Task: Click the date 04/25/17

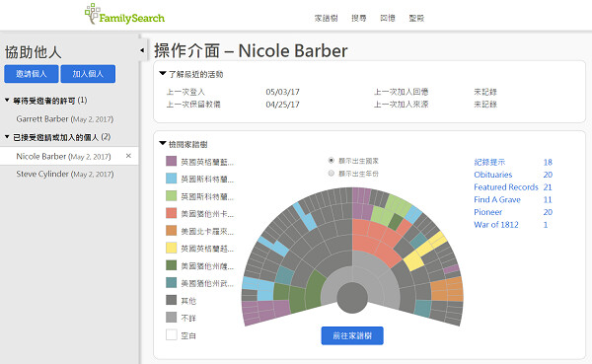Action: click(282, 105)
